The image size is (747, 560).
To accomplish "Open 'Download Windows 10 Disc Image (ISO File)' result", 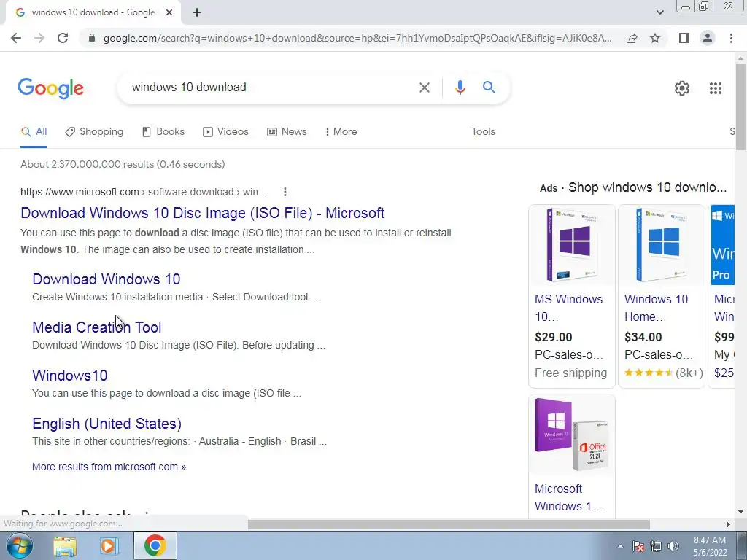I will pos(203,213).
